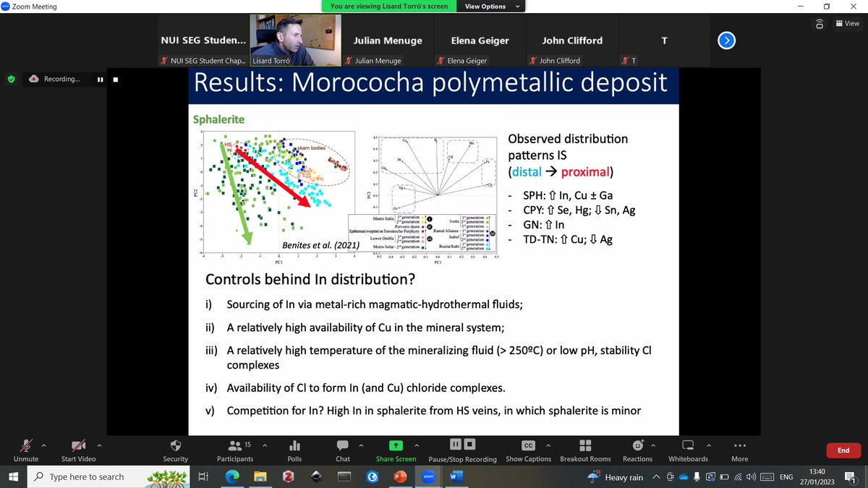Click the 'You are viewing Lisard Torró's screen' banner
The height and width of the screenshot is (488, 868).
[x=388, y=7]
